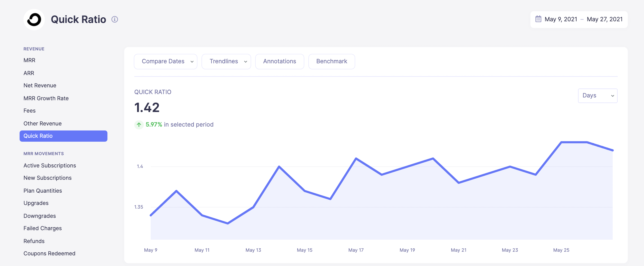Open the Trendlines dropdown
This screenshot has height=266, width=644.
[x=226, y=61]
